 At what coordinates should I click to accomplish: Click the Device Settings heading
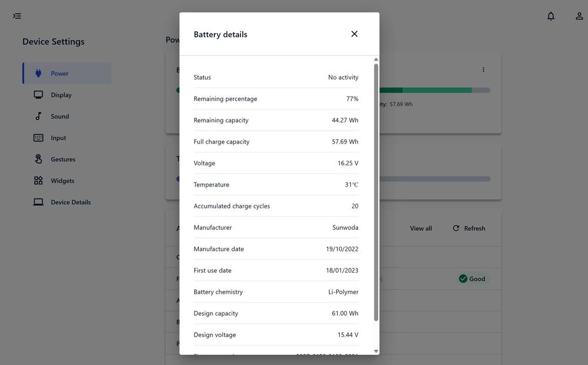54,42
